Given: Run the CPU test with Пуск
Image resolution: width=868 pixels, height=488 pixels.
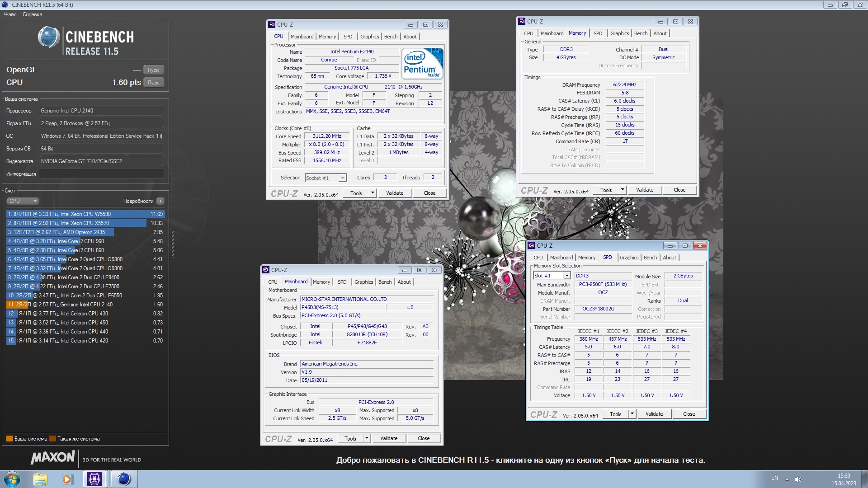Looking at the screenshot, I should [153, 83].
